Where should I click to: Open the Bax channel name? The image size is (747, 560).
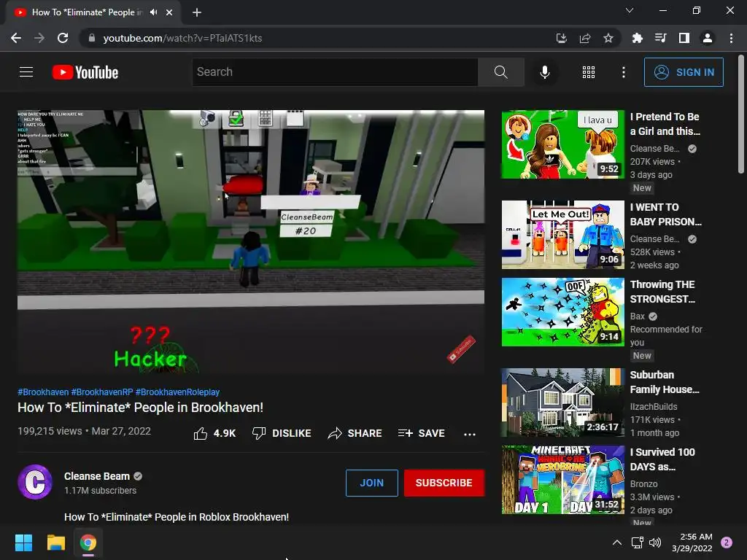pyautogui.click(x=638, y=316)
